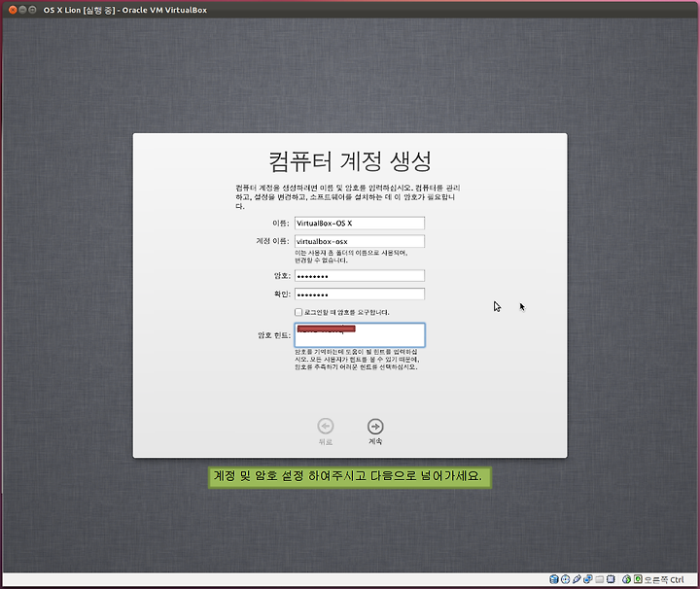The width and height of the screenshot is (700, 589).
Task: Click the shared folders icon in status bar
Action: coord(600,579)
